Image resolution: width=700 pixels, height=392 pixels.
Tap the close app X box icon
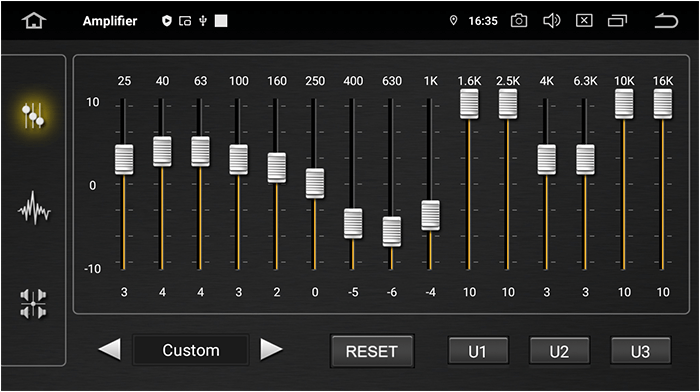[x=584, y=21]
